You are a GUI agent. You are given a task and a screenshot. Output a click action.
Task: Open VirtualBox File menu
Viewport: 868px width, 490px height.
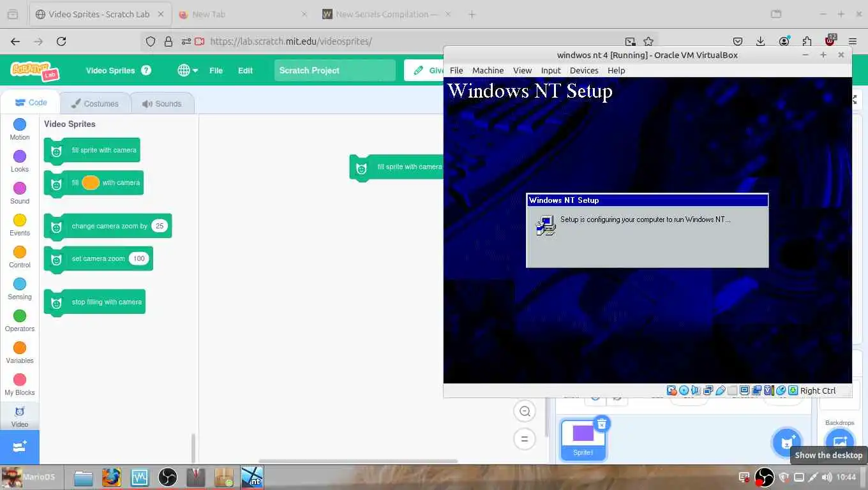456,70
